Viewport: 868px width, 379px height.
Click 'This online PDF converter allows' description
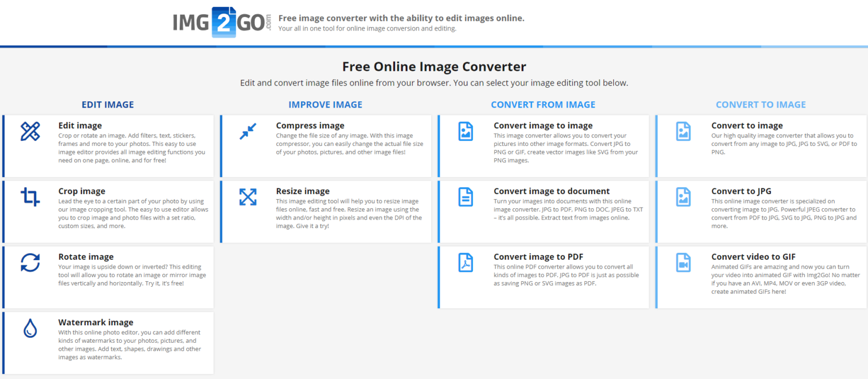click(566, 275)
